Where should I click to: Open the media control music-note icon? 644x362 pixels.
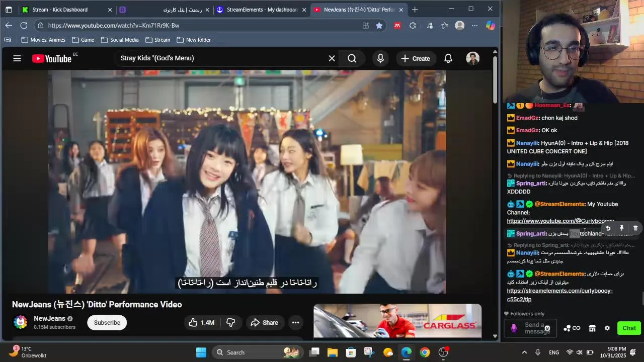coord(429,25)
